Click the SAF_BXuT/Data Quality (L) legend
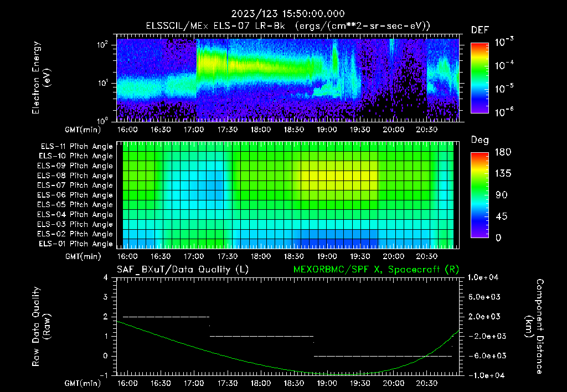 (x=183, y=270)
